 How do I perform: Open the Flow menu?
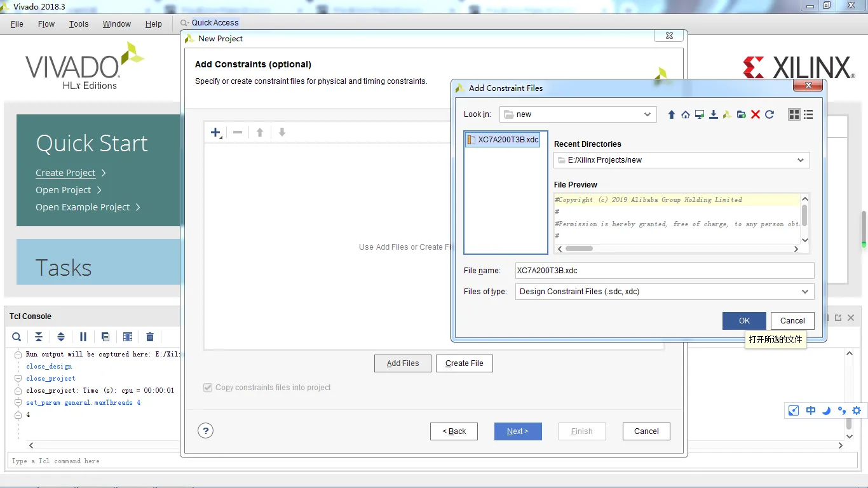46,24
